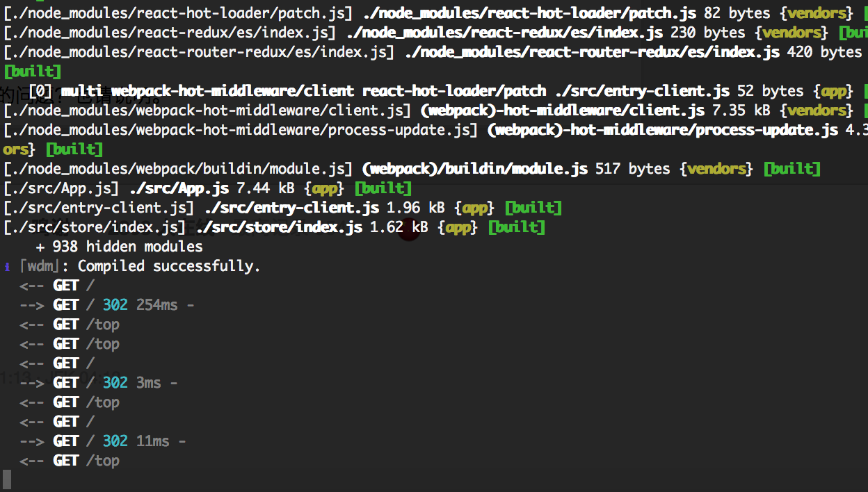The width and height of the screenshot is (868, 492).
Task: Click the red dot near store/index.js line
Action: click(x=409, y=229)
